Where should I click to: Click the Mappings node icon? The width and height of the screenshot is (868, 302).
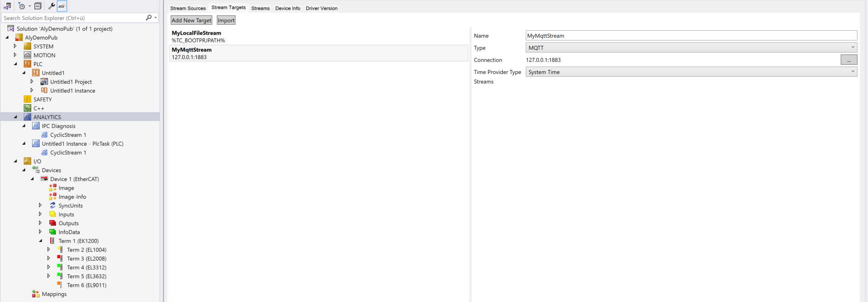pos(36,294)
